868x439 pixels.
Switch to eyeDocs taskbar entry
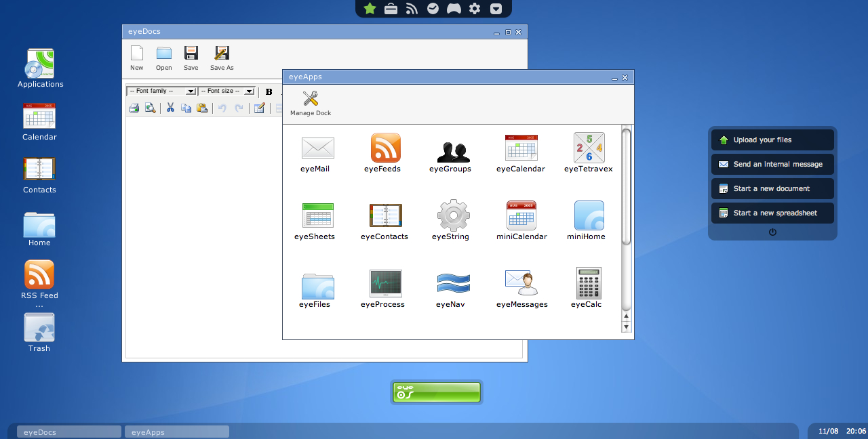tap(69, 432)
